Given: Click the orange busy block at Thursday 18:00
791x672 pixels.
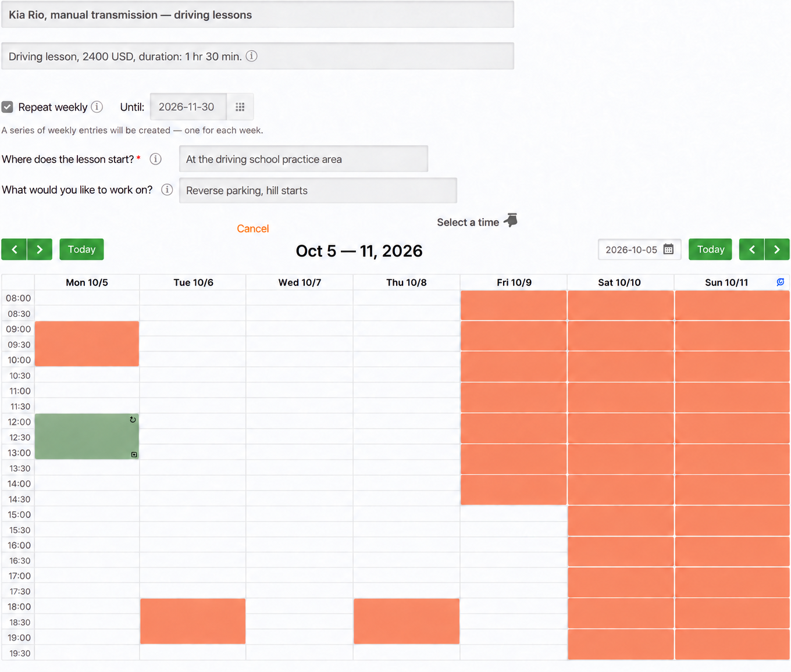Looking at the screenshot, I should pyautogui.click(x=407, y=621).
